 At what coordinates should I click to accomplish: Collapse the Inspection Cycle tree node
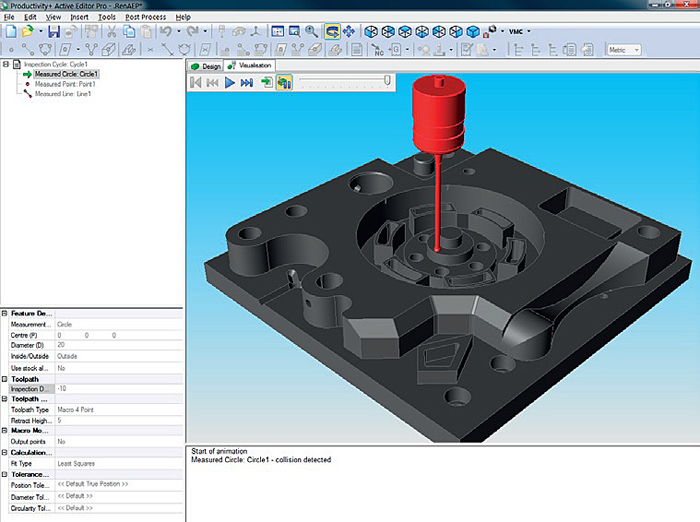point(6,64)
